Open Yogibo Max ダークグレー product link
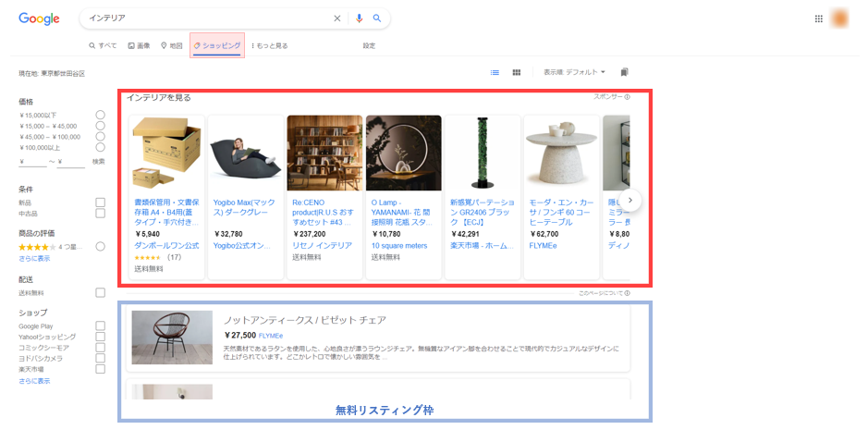The image size is (868, 442). (x=244, y=208)
